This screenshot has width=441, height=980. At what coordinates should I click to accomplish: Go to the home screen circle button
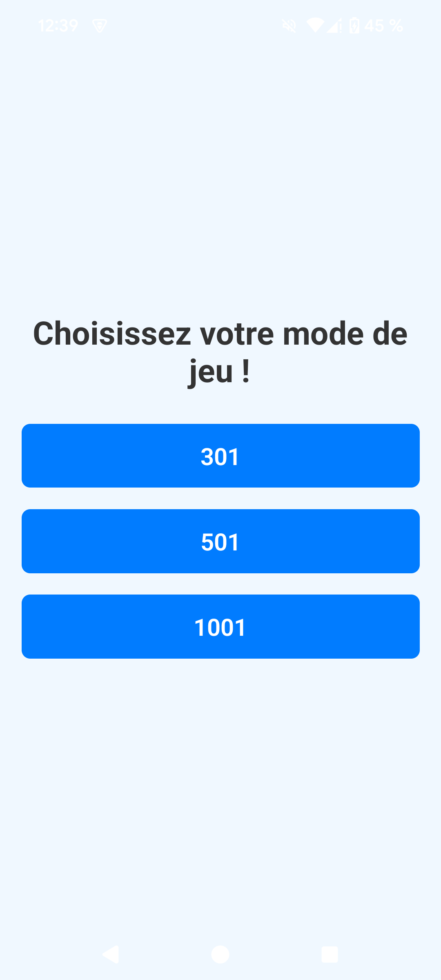[220, 954]
